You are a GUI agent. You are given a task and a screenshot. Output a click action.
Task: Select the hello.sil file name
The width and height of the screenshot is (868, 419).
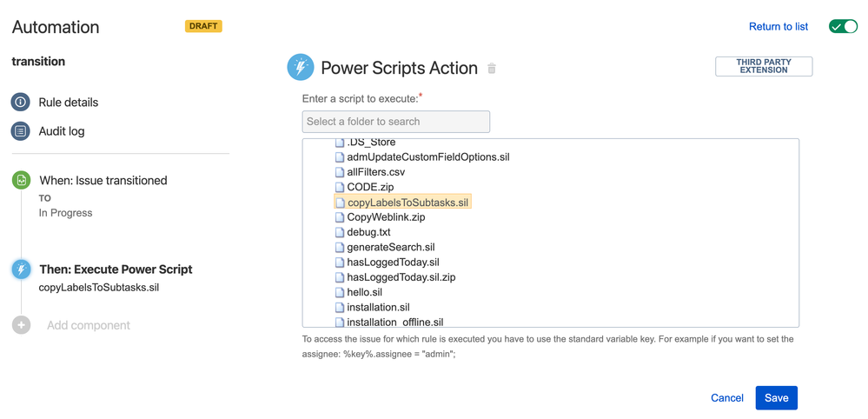pos(364,292)
